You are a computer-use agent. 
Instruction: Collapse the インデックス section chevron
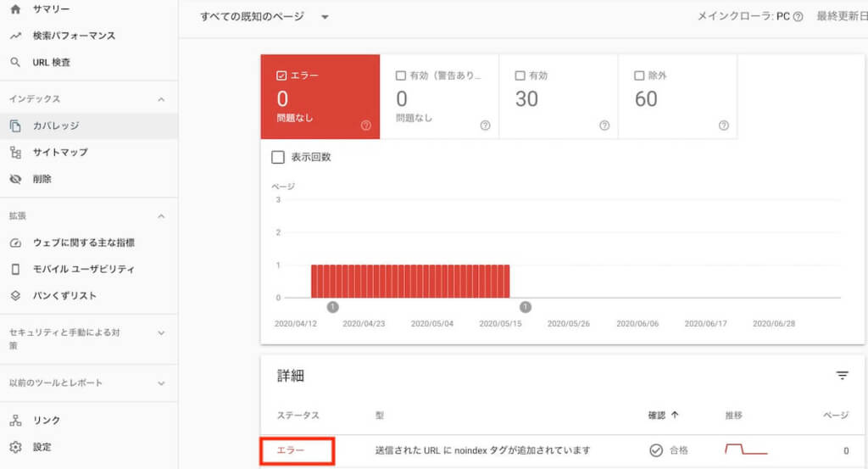point(161,100)
